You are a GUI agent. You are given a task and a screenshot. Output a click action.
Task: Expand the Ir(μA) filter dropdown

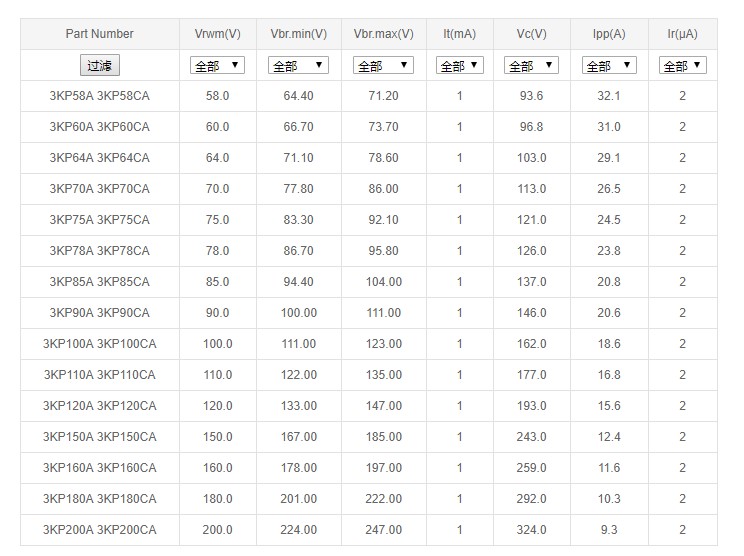coord(682,66)
